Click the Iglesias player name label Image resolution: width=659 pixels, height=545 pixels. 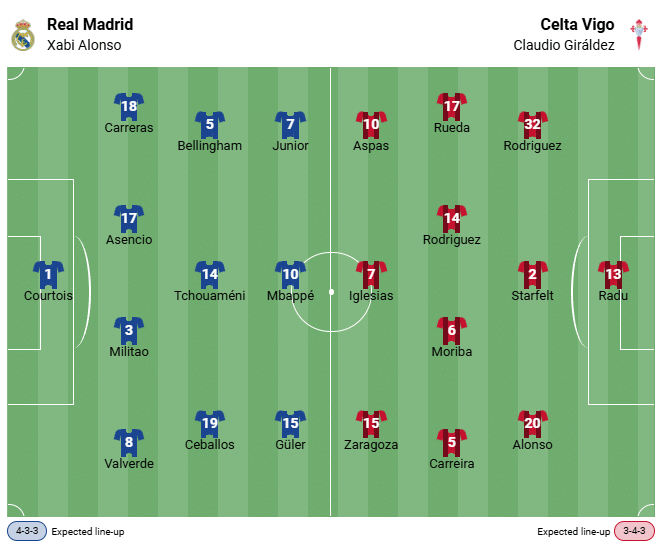pyautogui.click(x=371, y=296)
